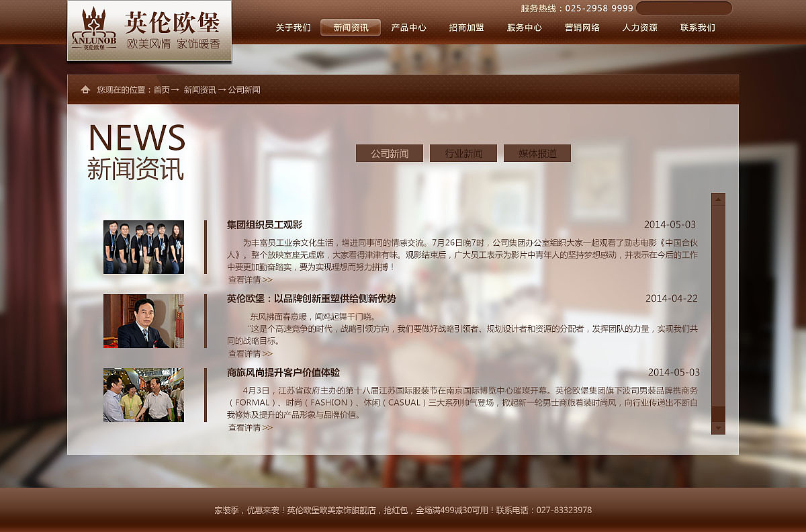Click the footer promotion text 家装季
806x532 pixels.
pyautogui.click(x=403, y=511)
